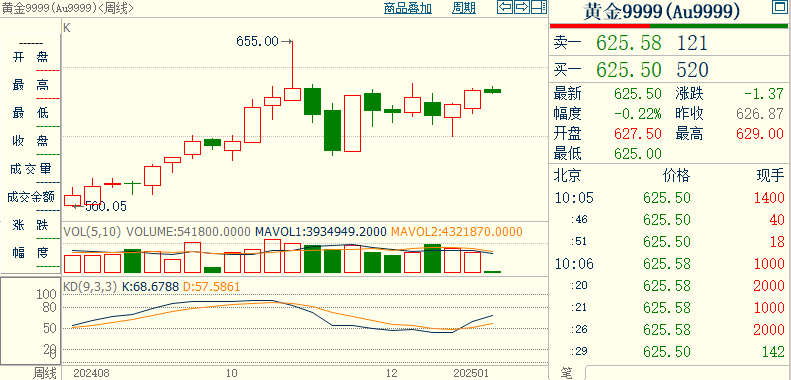Image resolution: width=791 pixels, height=380 pixels.
Task: Open the 商品叠加 link
Action: [408, 8]
